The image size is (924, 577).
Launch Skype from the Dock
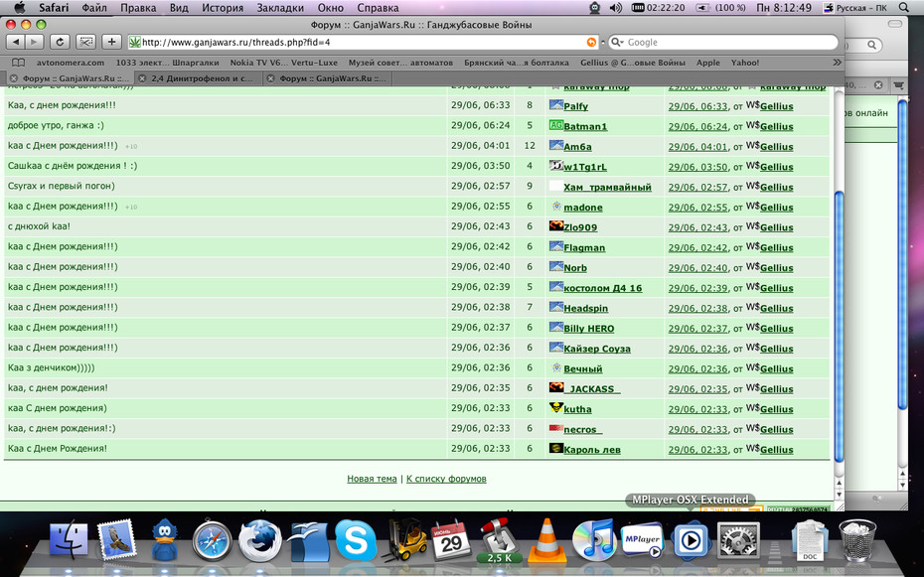(356, 539)
